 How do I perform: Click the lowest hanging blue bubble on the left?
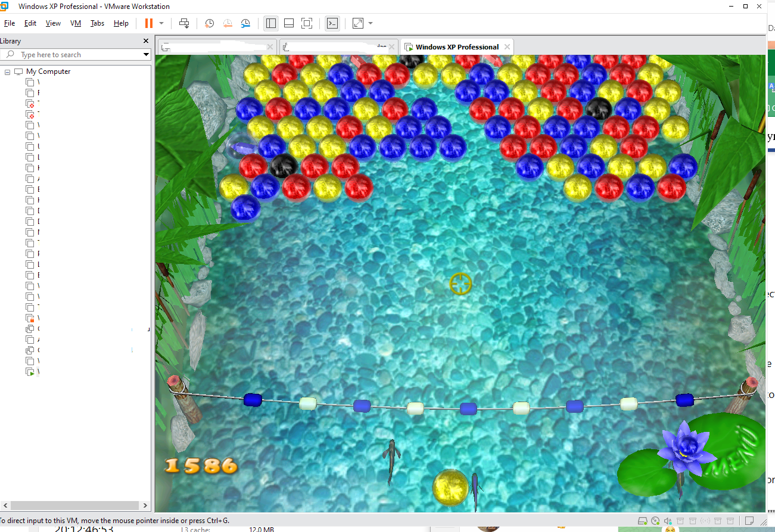[x=245, y=208]
